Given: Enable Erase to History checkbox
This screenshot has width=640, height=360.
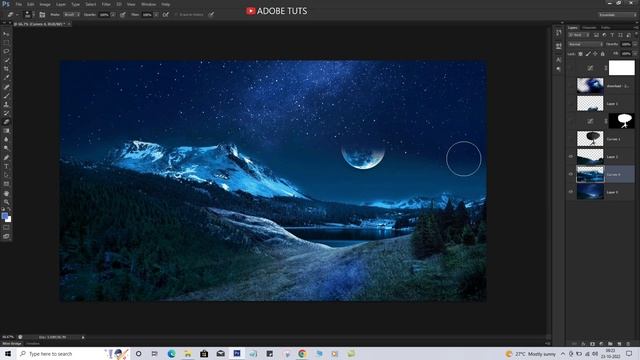Looking at the screenshot, I should (x=177, y=15).
